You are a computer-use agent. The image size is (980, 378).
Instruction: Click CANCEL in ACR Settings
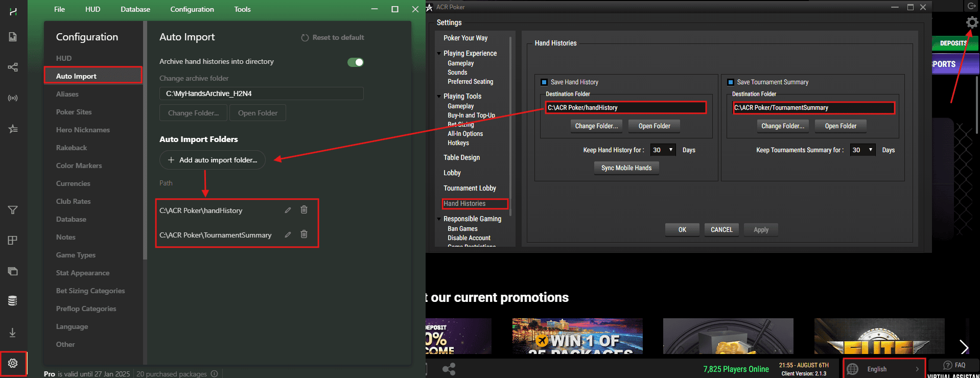[x=721, y=230]
